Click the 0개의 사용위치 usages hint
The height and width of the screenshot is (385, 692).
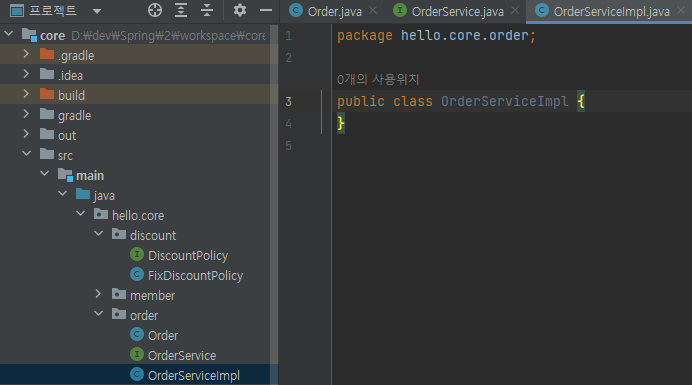378,79
